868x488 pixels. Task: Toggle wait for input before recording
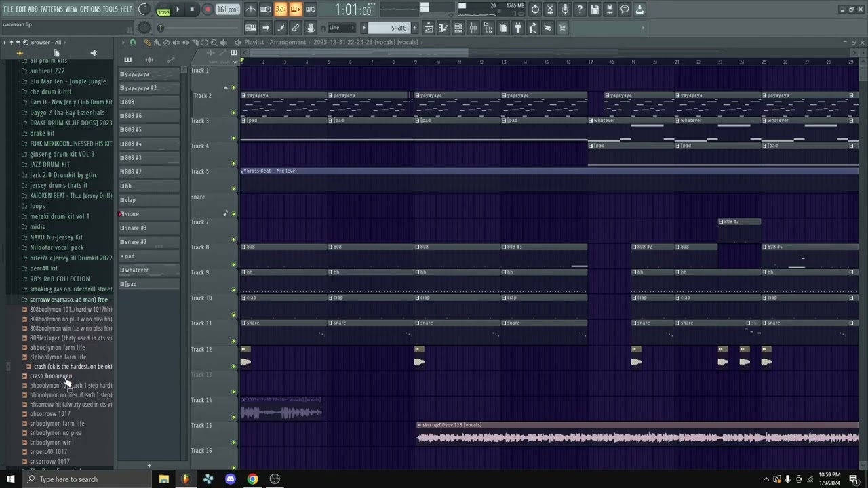266,9
